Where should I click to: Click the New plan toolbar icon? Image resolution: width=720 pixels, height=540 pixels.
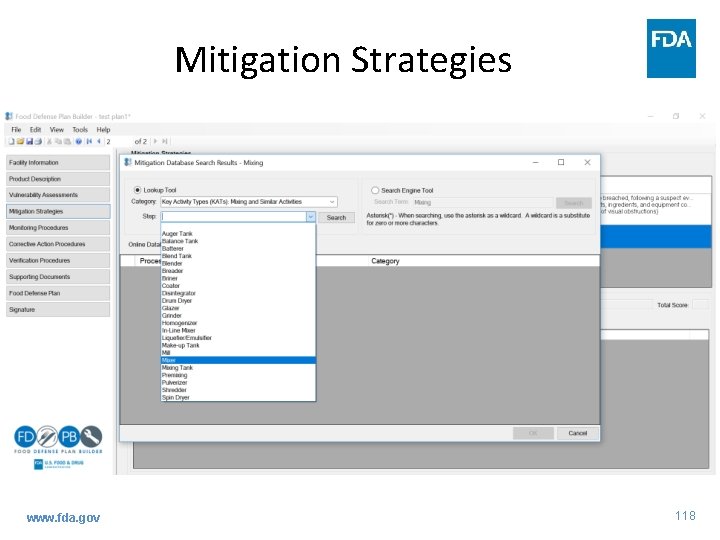pyautogui.click(x=11, y=141)
